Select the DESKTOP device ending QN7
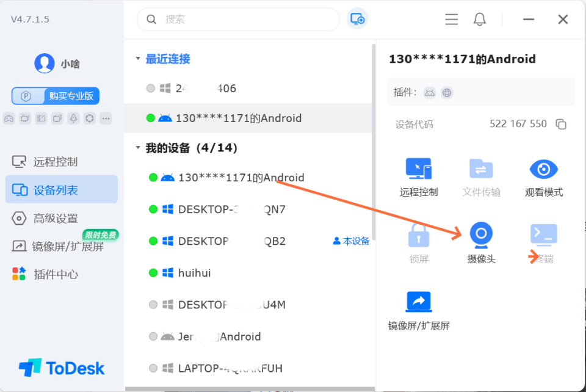Viewport: 586px width, 392px height. coord(248,209)
